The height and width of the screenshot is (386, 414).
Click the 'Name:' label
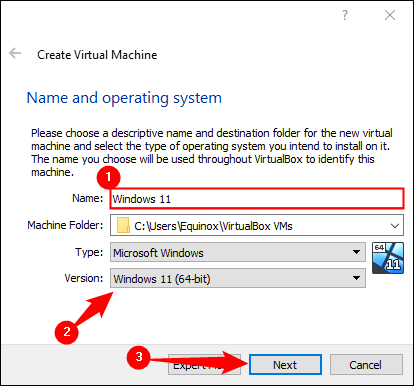(x=88, y=198)
